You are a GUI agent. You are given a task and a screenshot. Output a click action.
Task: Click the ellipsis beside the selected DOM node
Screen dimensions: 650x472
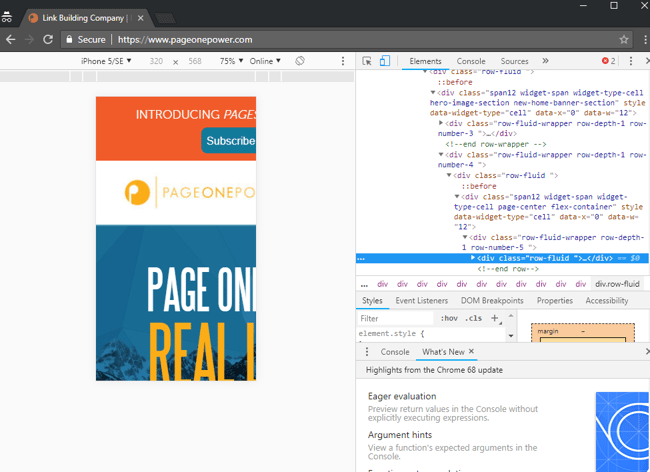(361, 259)
